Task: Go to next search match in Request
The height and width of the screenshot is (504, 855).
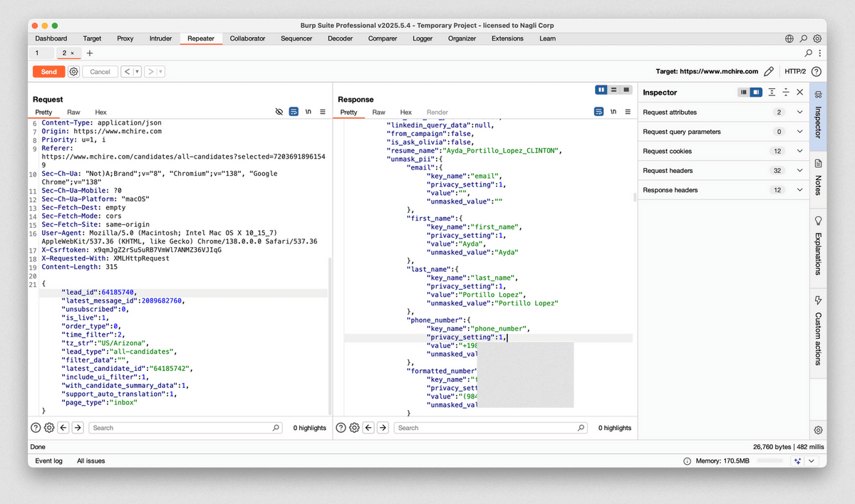Action: tap(78, 428)
